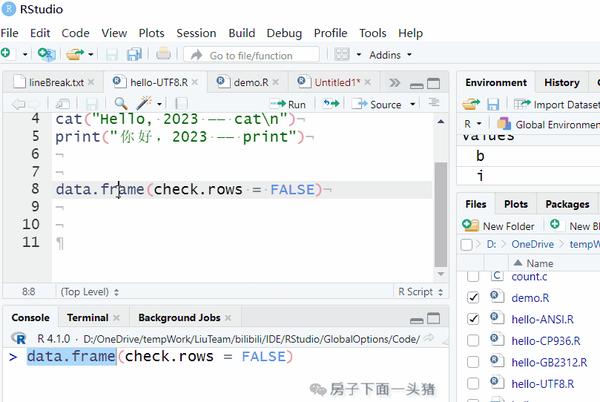Show editor in new window icon
This screenshot has width=600, height=402.
pyautogui.click(x=63, y=104)
